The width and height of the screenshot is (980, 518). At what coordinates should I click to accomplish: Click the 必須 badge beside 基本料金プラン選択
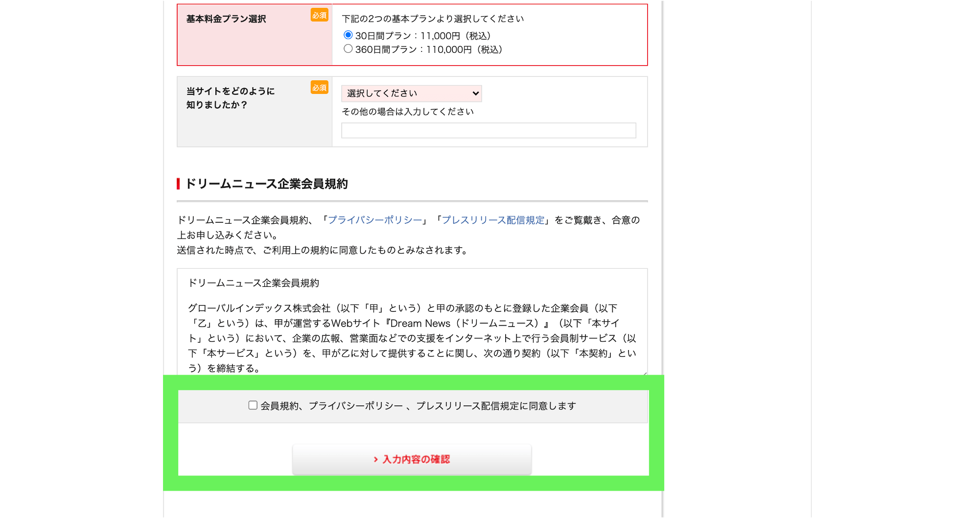319,15
